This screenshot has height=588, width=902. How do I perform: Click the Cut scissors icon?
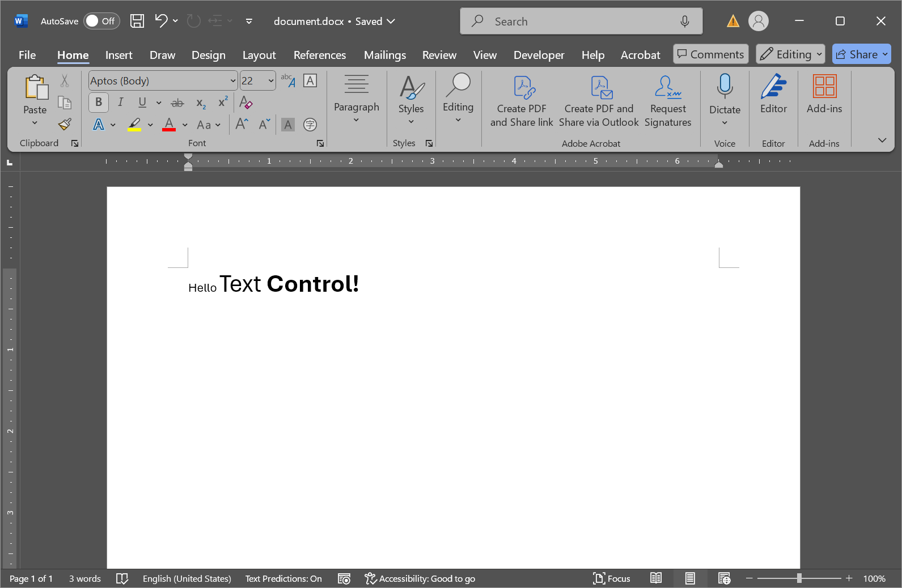[65, 81]
